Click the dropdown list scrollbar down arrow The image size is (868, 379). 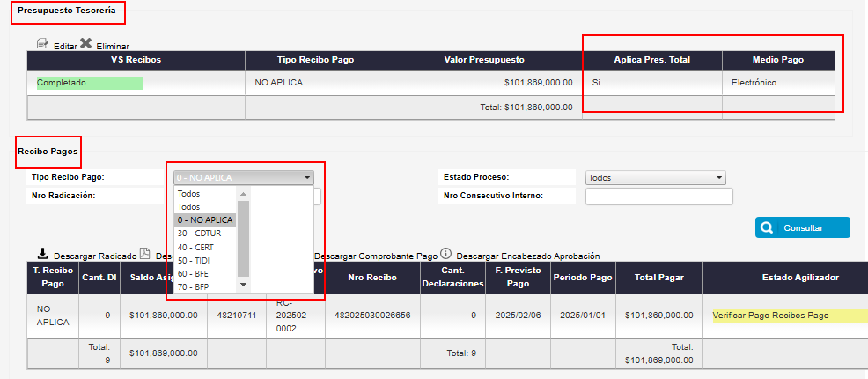[x=244, y=286]
